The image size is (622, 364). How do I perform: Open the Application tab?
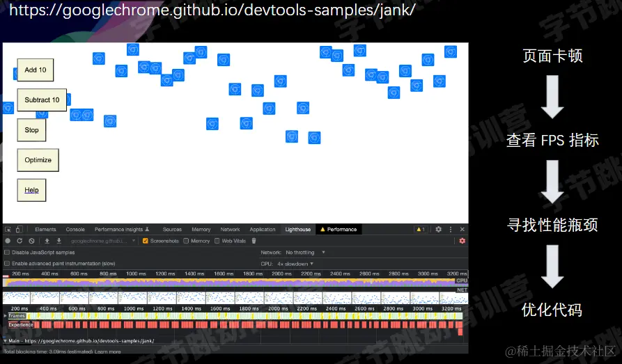(x=262, y=229)
